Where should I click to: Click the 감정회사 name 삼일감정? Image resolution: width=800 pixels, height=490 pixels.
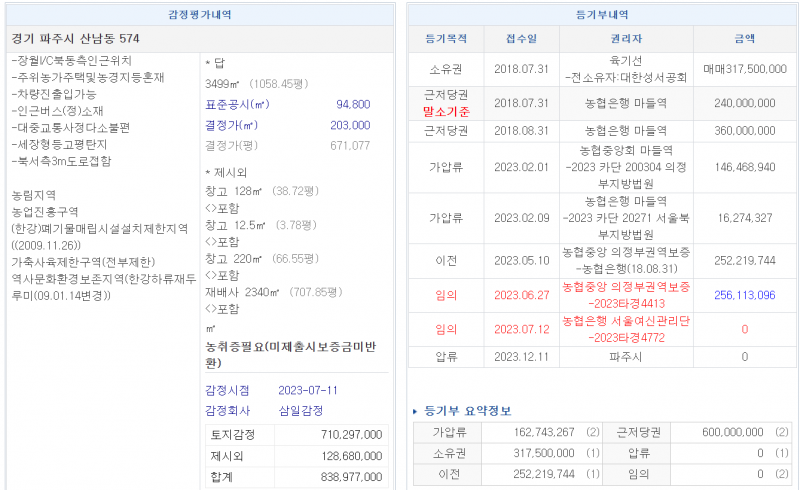302,411
